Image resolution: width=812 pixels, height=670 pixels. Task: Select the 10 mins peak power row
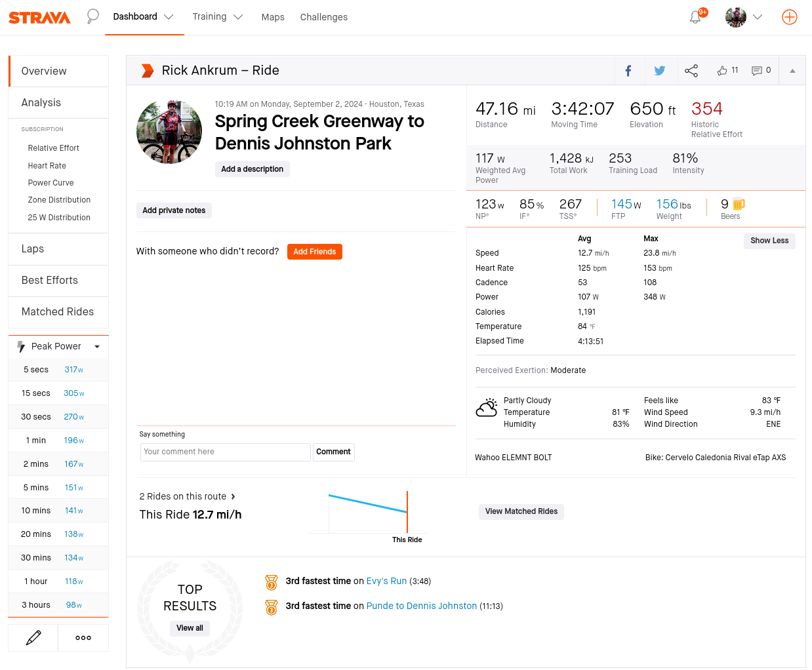click(58, 511)
